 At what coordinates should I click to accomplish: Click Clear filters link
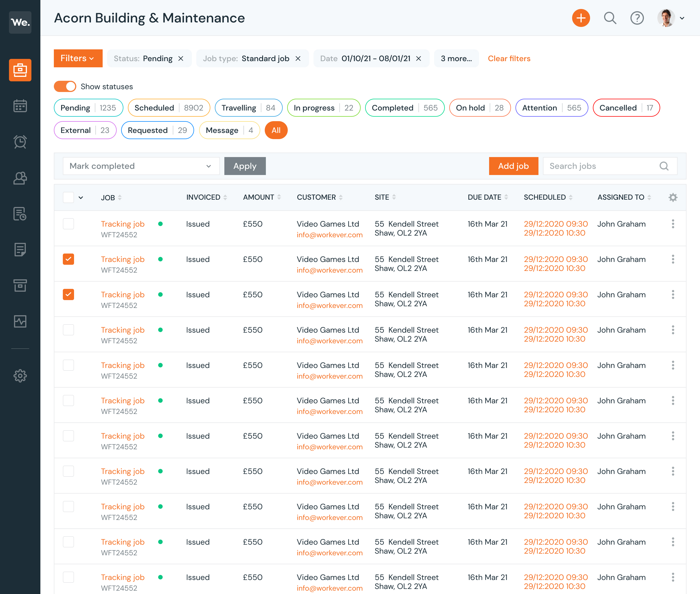[509, 58]
